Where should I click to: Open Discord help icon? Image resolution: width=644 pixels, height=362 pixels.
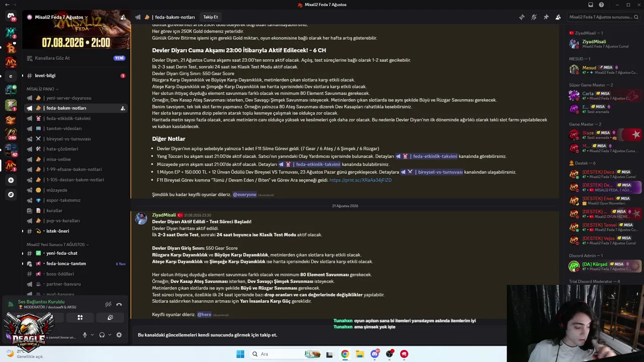coord(601,5)
